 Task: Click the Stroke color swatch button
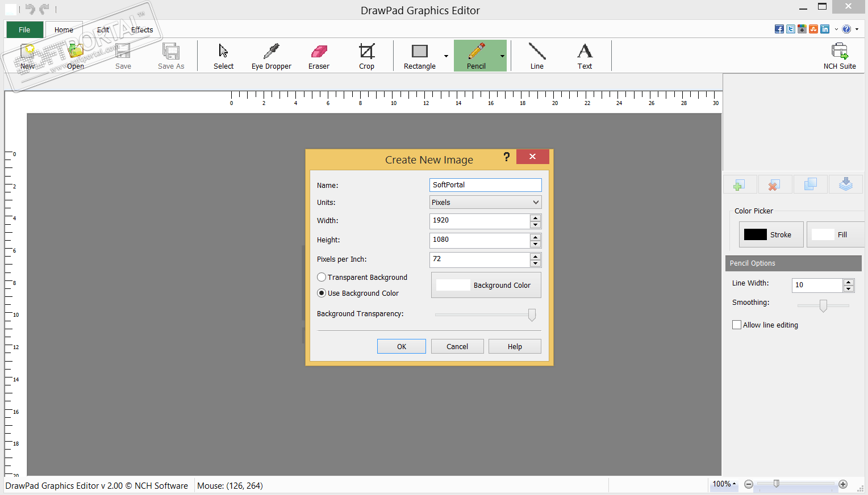coord(771,234)
